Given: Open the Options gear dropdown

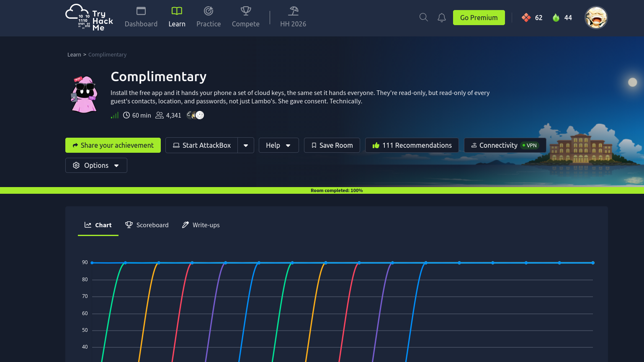Looking at the screenshot, I should click(x=96, y=165).
